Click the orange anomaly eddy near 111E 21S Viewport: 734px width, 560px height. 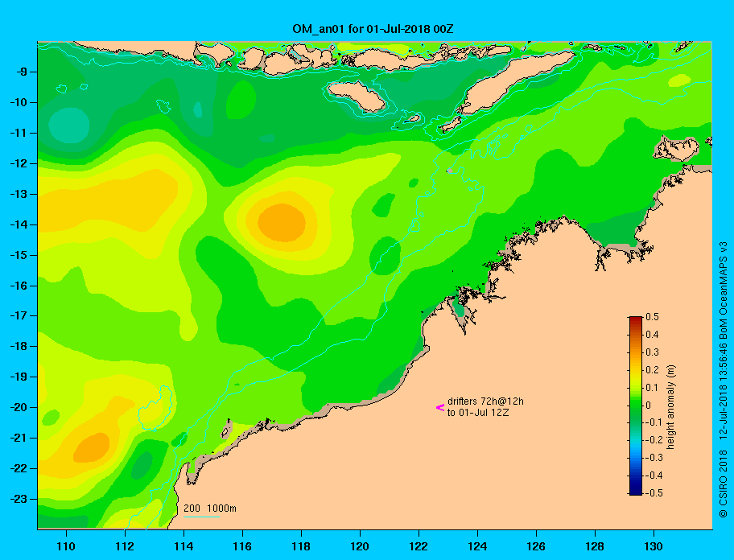click(x=92, y=447)
